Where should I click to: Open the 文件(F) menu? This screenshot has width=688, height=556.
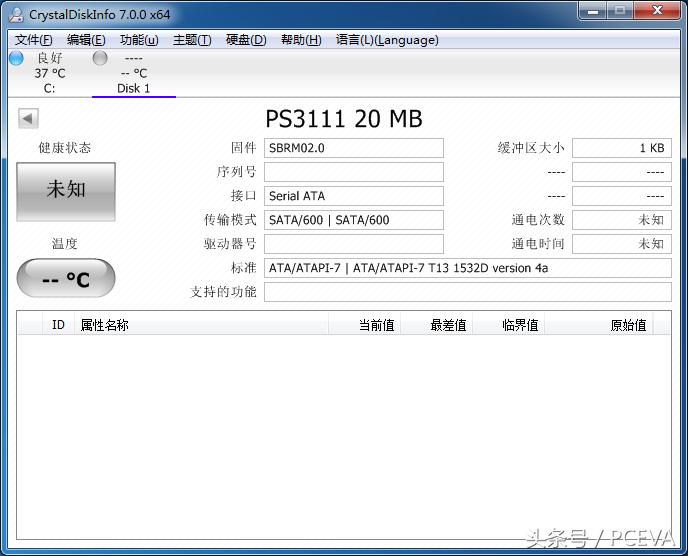tap(34, 40)
